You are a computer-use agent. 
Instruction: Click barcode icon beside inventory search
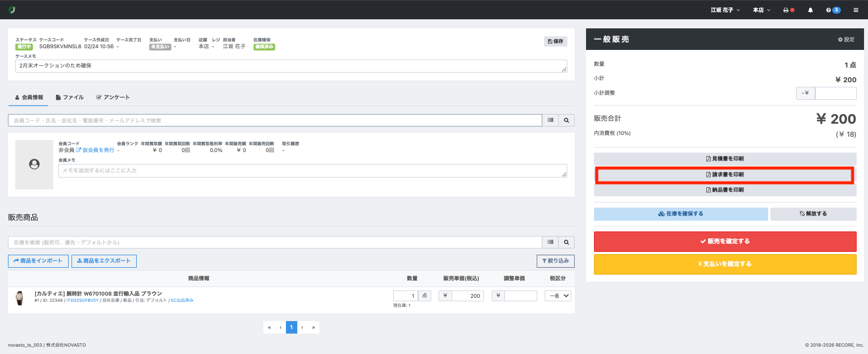coord(550,242)
